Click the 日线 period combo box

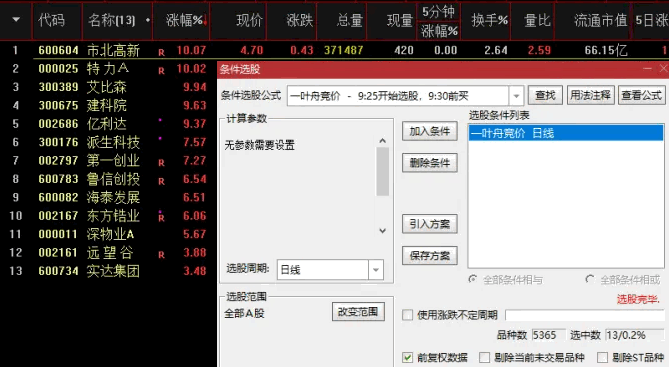tap(330, 270)
